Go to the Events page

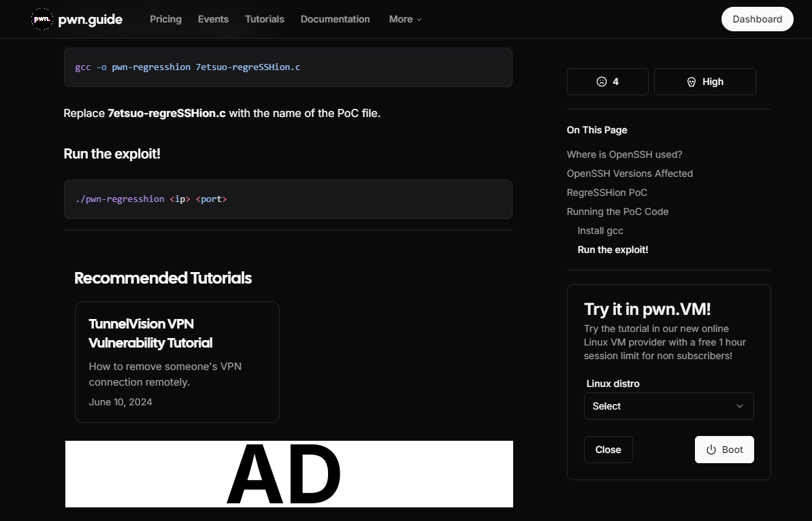click(213, 19)
